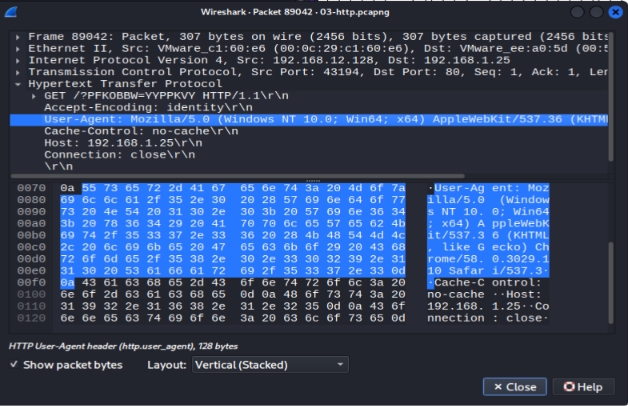
Task: Expand the Frame 89042 tree row
Action: pyautogui.click(x=18, y=37)
